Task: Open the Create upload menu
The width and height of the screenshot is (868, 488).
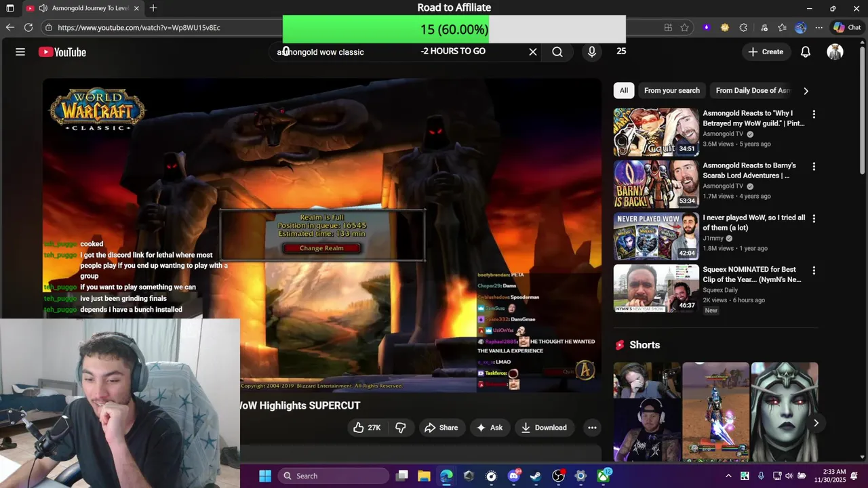Action: [766, 52]
